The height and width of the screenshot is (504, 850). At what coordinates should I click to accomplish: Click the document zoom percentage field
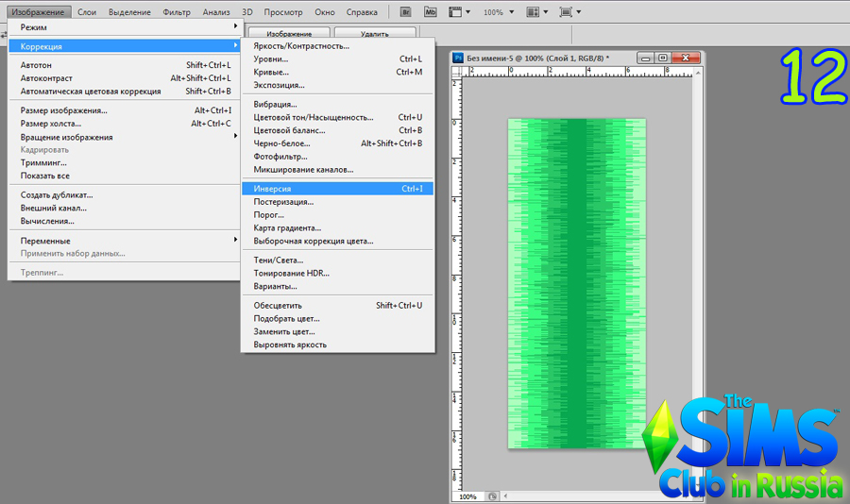467,496
